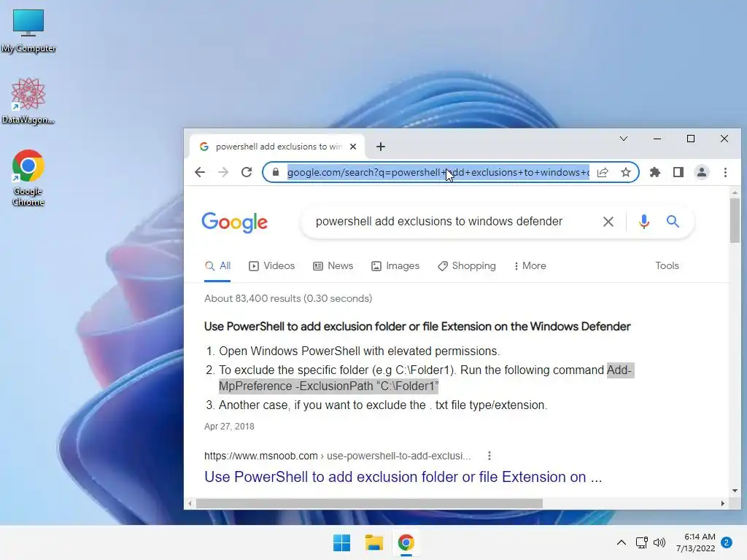Click the https://www.msnoob.com URL text

pos(261,456)
